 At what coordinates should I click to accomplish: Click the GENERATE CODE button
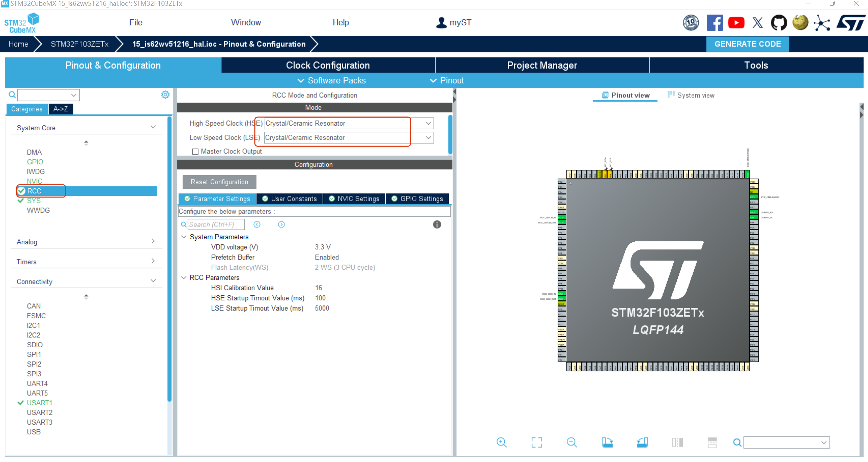click(x=748, y=44)
